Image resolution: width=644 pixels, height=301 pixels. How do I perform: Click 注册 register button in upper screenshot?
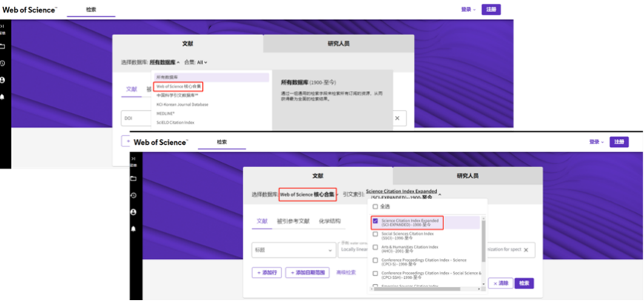click(492, 10)
